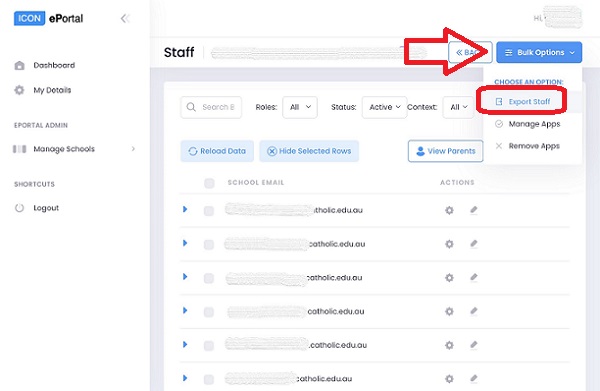Click the settings gear in sixth staff row
Image resolution: width=600 pixels, height=391 pixels.
[x=449, y=379]
